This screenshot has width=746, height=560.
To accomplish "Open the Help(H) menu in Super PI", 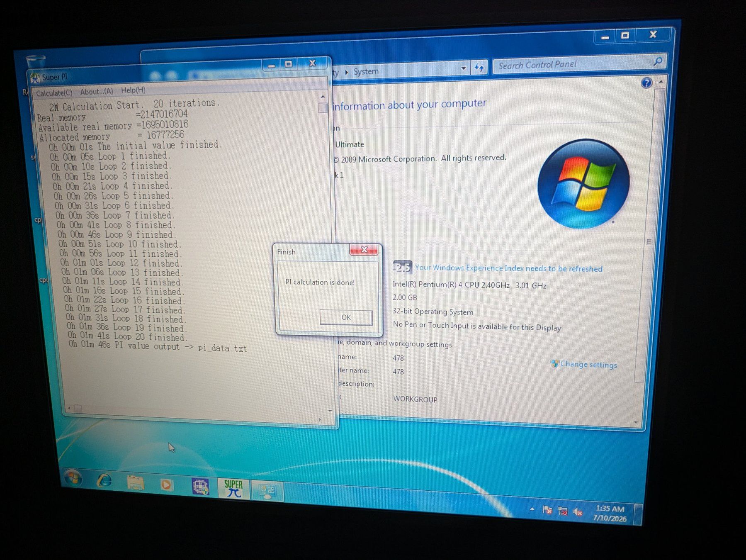I will [x=133, y=90].
